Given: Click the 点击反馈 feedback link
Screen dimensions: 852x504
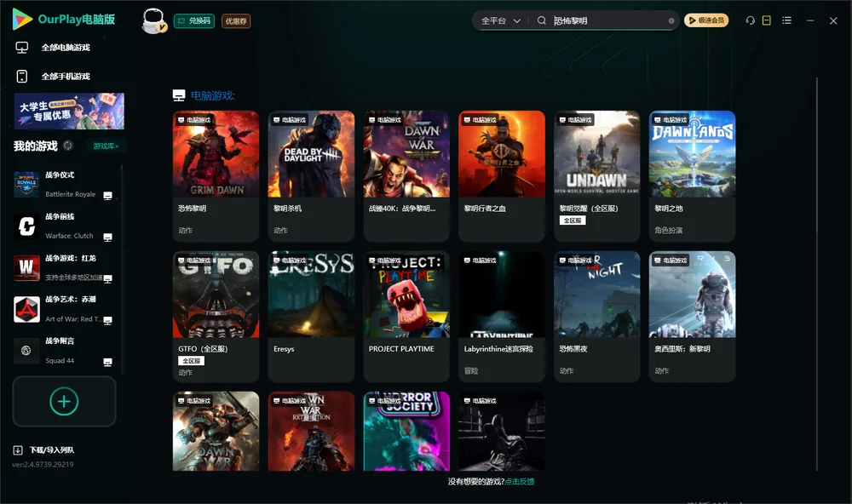Looking at the screenshot, I should tap(520, 481).
